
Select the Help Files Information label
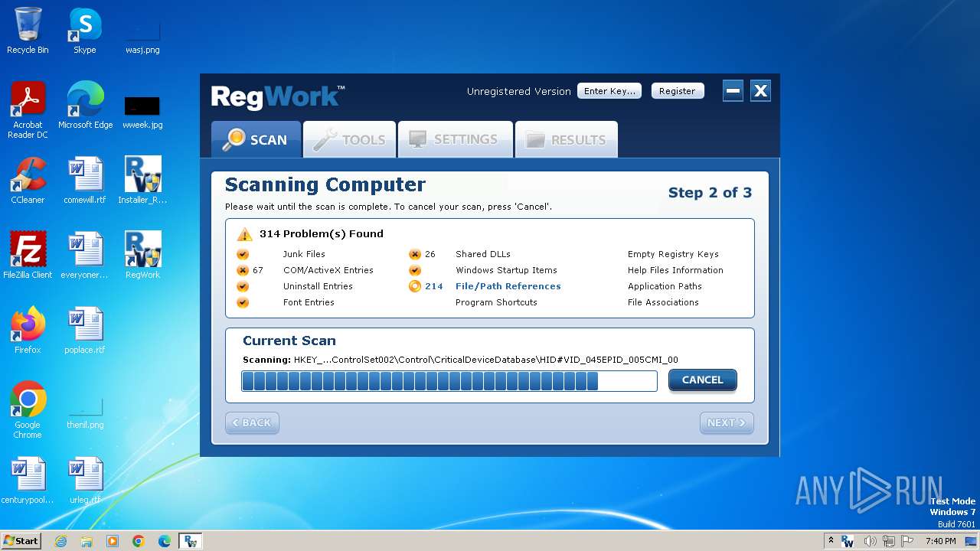pyautogui.click(x=675, y=270)
